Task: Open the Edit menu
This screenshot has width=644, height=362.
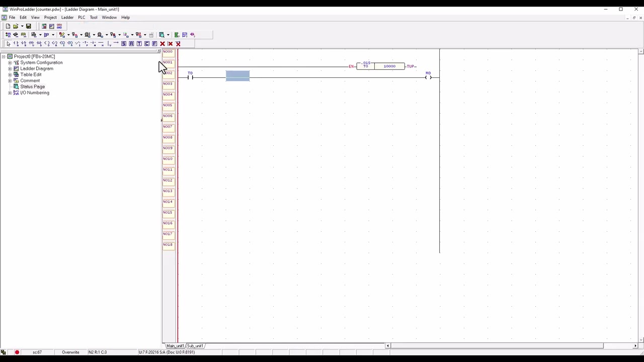Action: click(x=23, y=17)
